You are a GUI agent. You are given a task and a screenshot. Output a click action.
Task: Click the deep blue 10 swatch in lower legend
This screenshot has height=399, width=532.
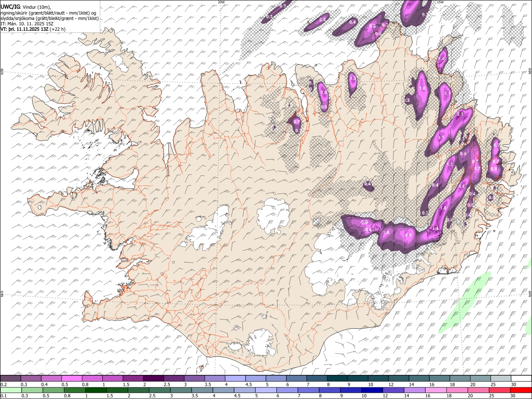372,390
